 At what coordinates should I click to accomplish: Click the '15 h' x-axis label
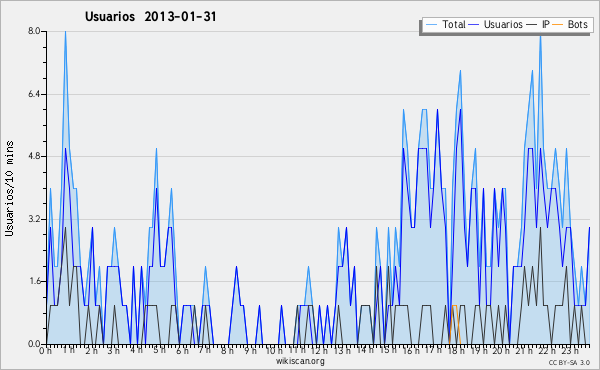(388, 351)
